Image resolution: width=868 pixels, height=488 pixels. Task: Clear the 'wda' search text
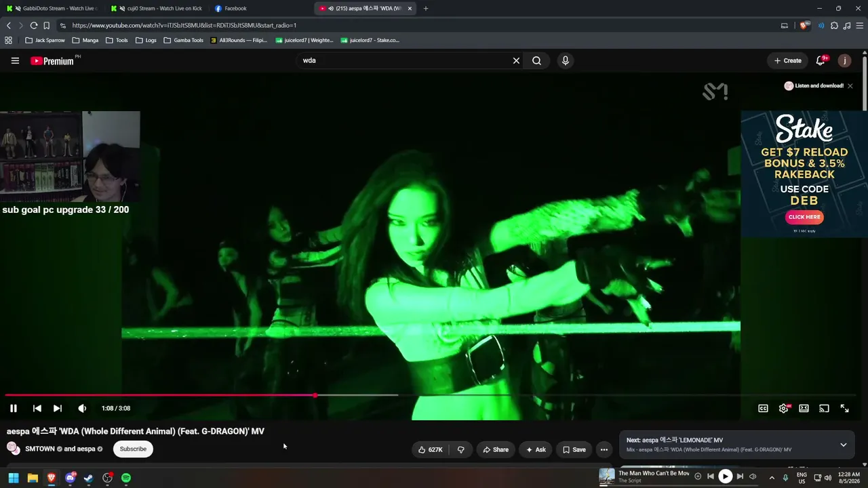click(516, 60)
